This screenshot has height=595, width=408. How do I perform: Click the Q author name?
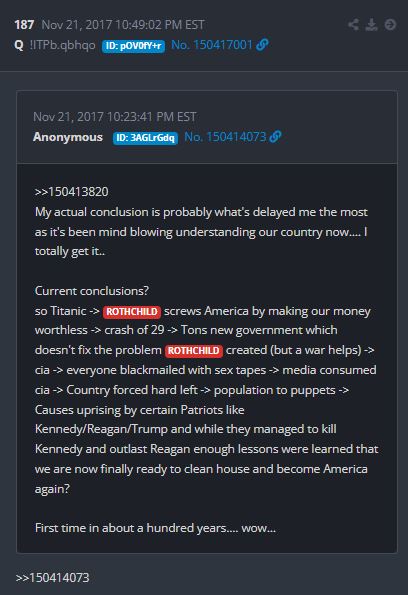click(19, 45)
